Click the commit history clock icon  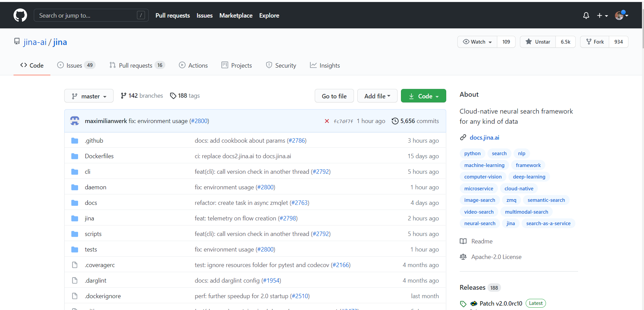(x=395, y=121)
